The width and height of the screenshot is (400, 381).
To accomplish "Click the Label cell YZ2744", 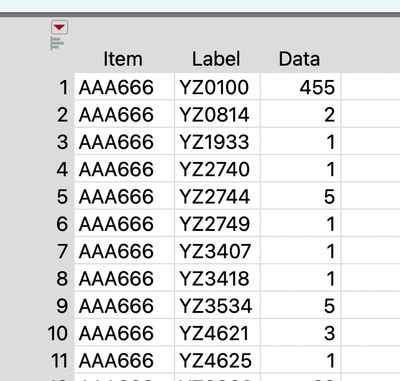I will (x=217, y=196).
